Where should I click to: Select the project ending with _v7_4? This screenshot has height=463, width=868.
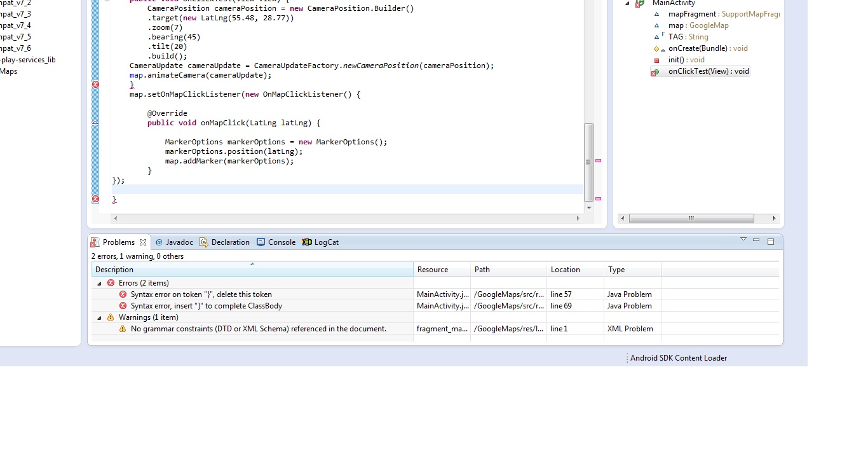[x=15, y=25]
